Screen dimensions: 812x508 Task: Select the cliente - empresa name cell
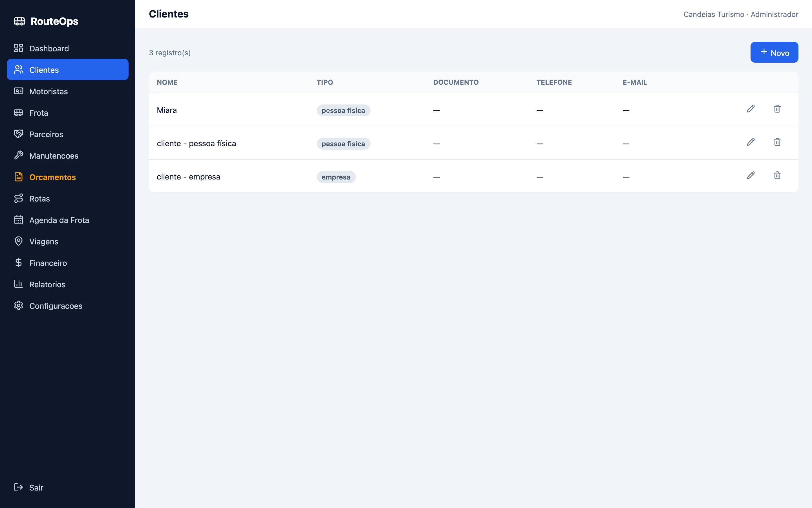pyautogui.click(x=188, y=177)
